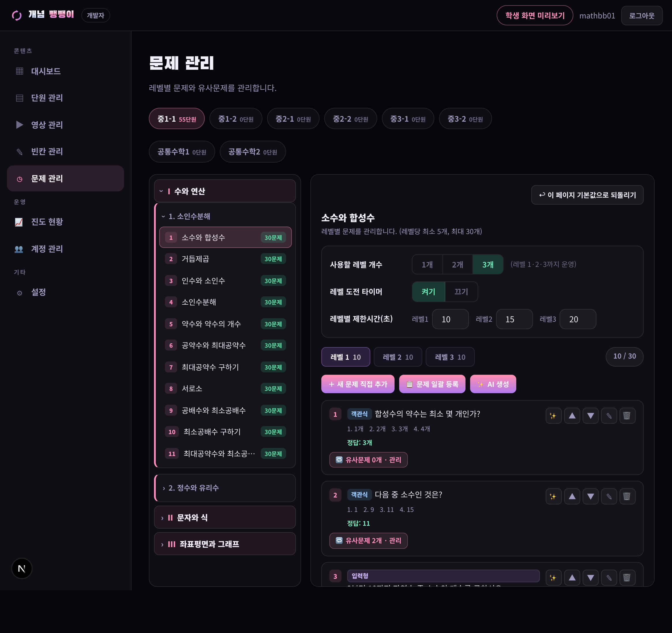Click 새 문제 직접 추가 button
The image size is (672, 633).
[x=358, y=384]
